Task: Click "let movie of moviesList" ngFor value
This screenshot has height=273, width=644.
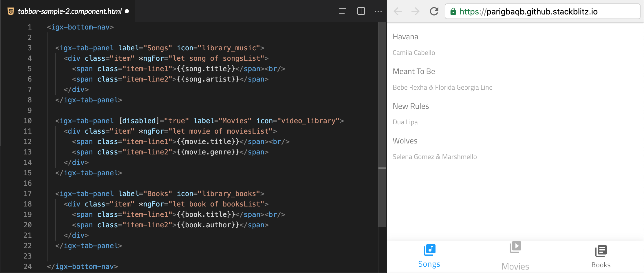Action: tap(221, 131)
